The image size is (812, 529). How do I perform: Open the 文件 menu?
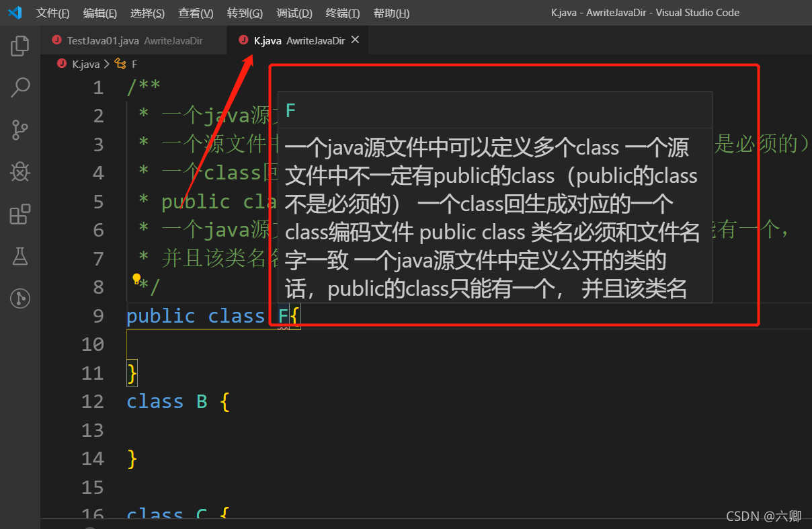52,12
